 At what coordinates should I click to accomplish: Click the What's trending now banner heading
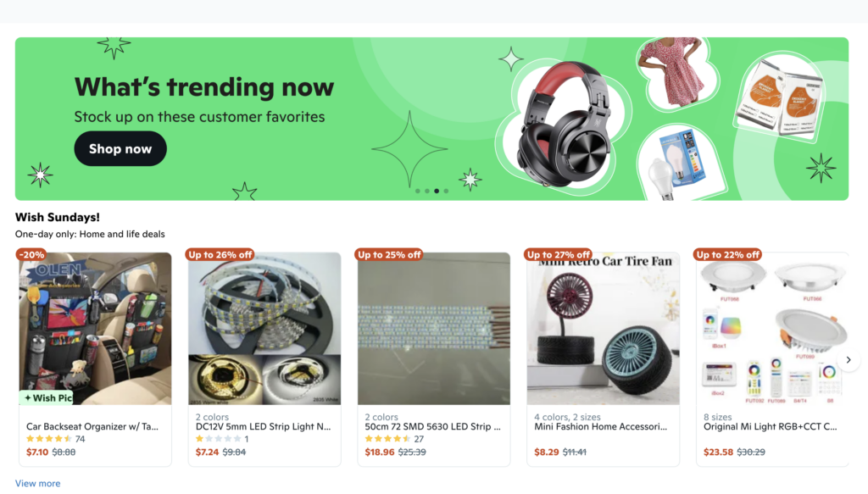(204, 86)
